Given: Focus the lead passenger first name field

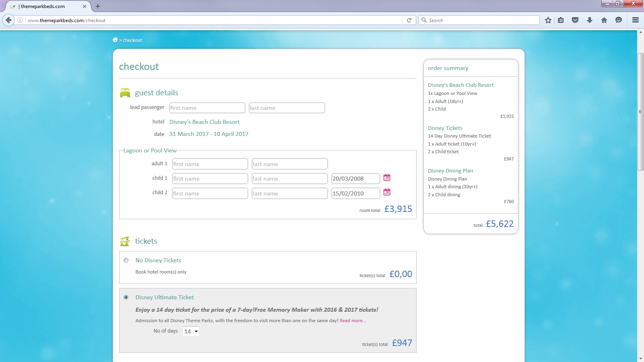Looking at the screenshot, I should tap(207, 108).
